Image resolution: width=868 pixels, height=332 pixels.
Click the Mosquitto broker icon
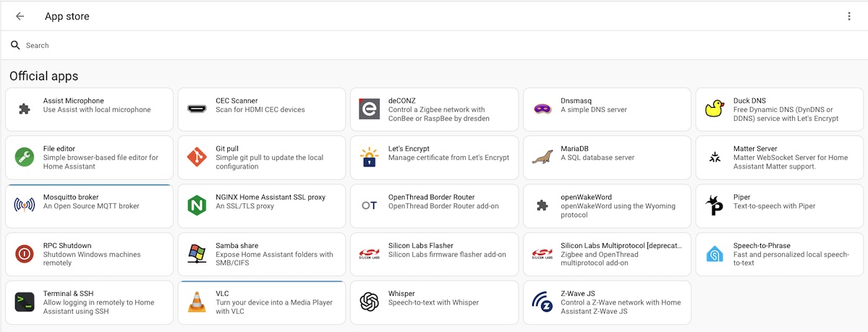(x=25, y=205)
